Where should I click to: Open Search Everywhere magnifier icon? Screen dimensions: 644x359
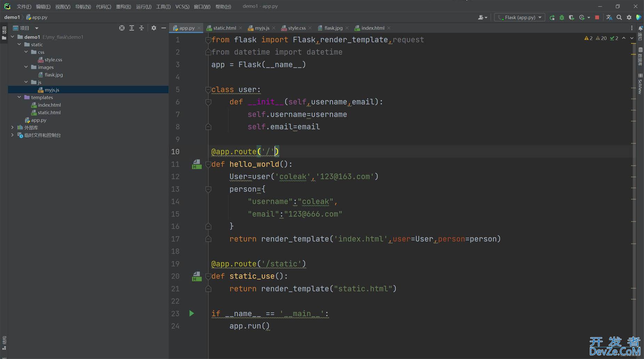619,17
